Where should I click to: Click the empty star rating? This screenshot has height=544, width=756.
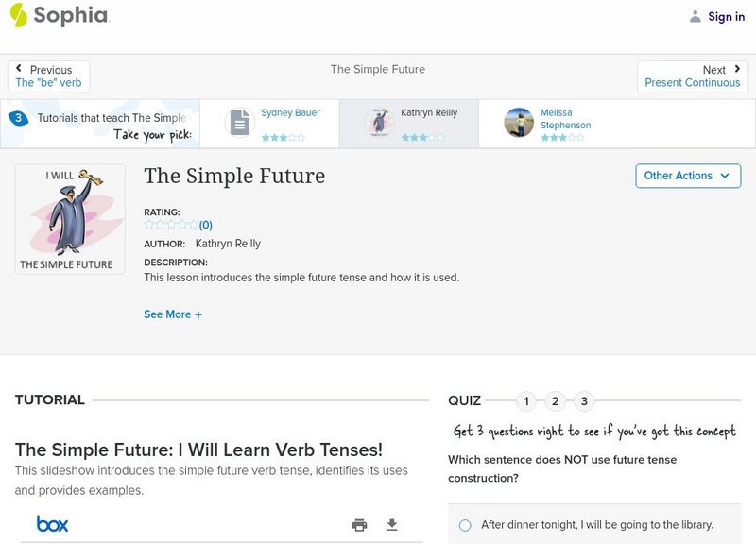pos(171,225)
